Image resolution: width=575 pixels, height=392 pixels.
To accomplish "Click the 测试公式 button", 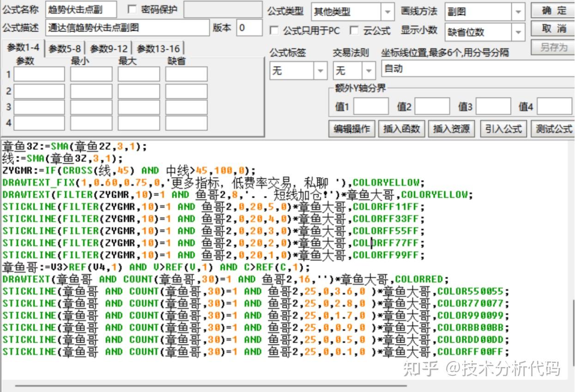I will pyautogui.click(x=553, y=129).
